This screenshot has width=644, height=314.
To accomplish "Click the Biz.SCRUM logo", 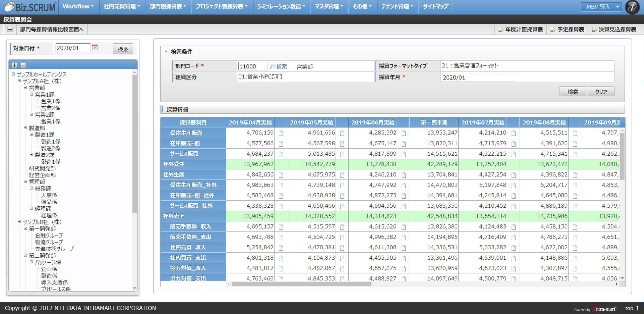I will click(30, 7).
